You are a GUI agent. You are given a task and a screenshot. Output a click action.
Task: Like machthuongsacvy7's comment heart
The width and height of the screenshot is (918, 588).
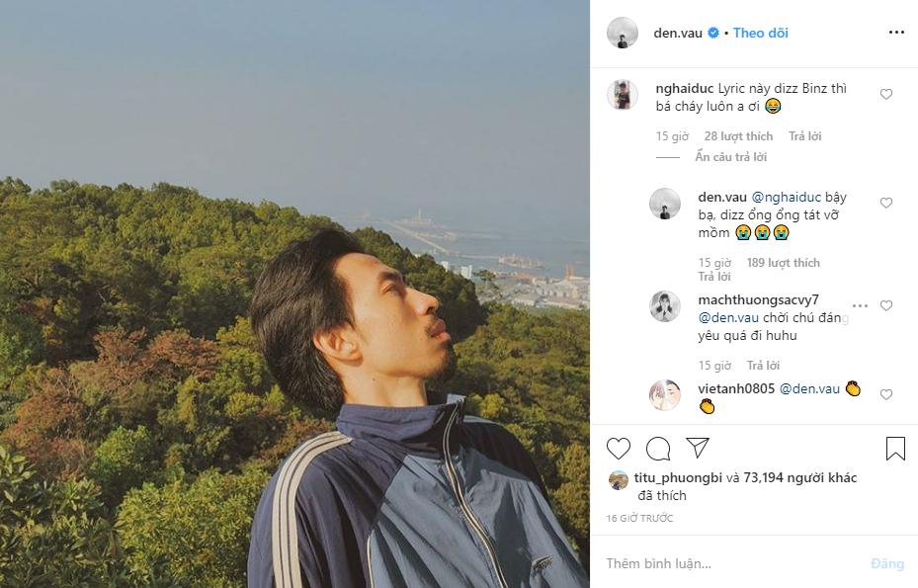(x=886, y=306)
